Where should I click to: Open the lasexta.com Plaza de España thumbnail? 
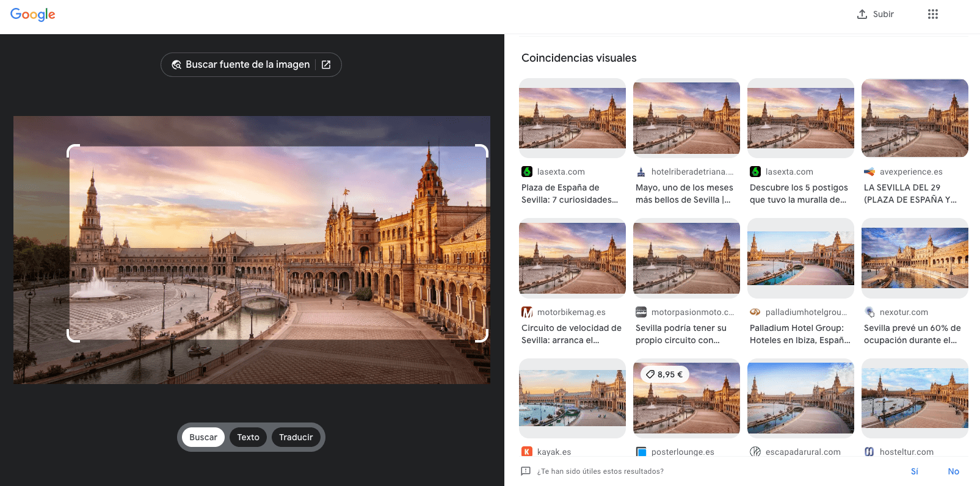(572, 118)
